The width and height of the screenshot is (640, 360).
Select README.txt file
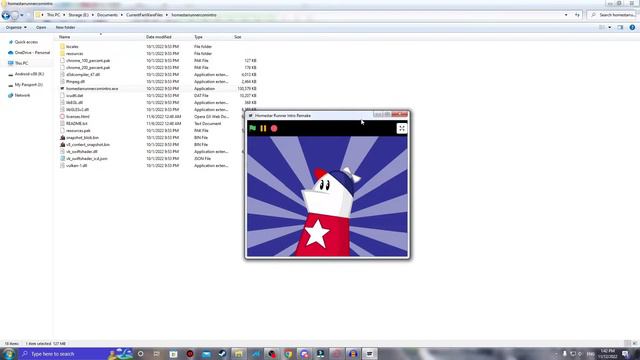click(x=77, y=123)
